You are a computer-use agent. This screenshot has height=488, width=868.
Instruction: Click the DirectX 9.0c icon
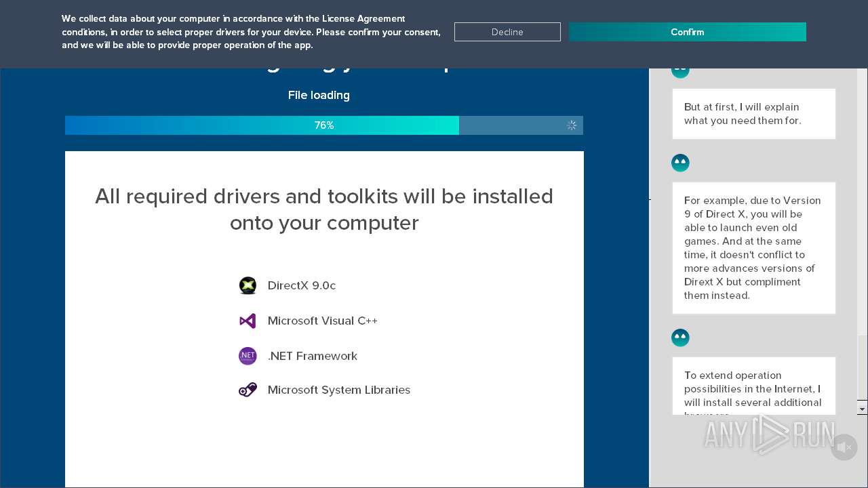coord(248,285)
